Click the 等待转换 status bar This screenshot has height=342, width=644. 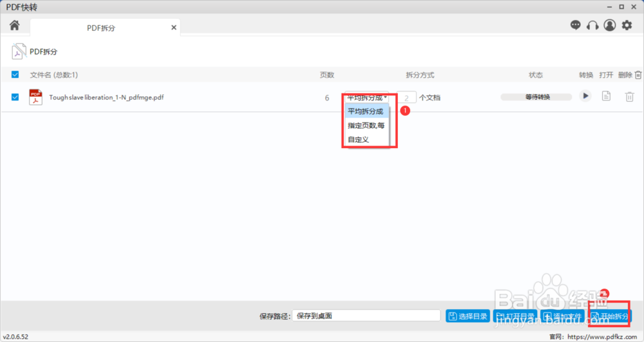[x=536, y=97]
